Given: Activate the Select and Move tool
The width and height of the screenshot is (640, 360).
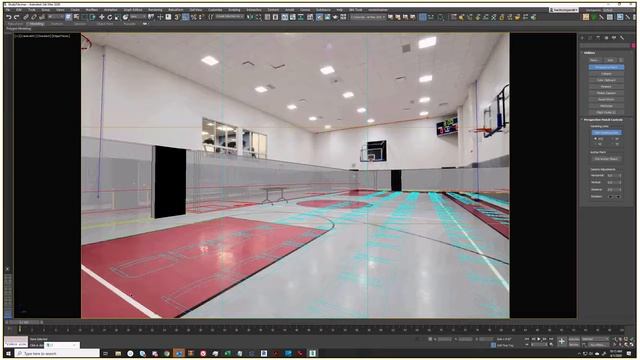Looking at the screenshot, I should tap(102, 17).
